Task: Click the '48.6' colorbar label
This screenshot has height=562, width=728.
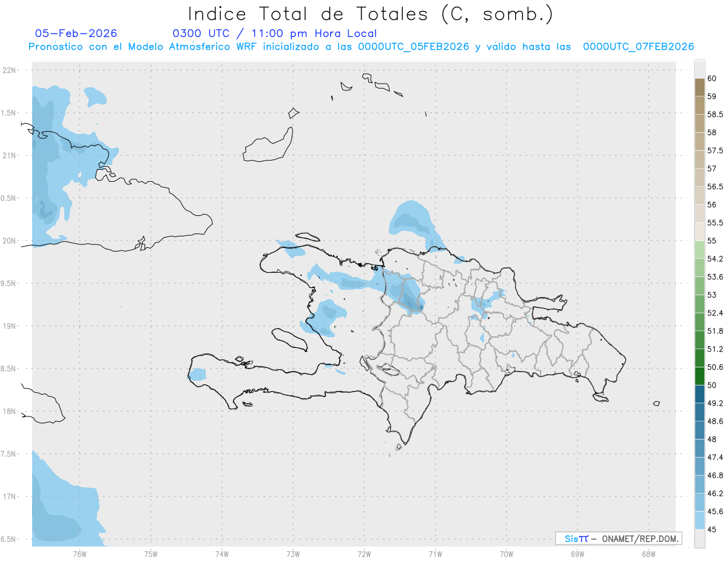Action: pos(715,421)
